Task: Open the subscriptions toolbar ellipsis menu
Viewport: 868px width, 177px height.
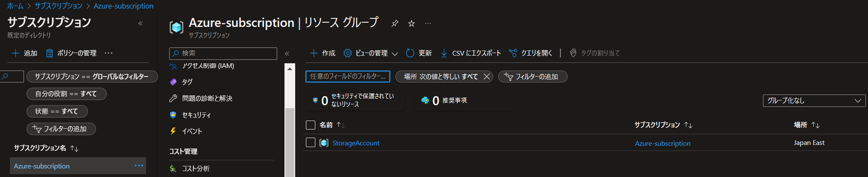Action: [109, 53]
